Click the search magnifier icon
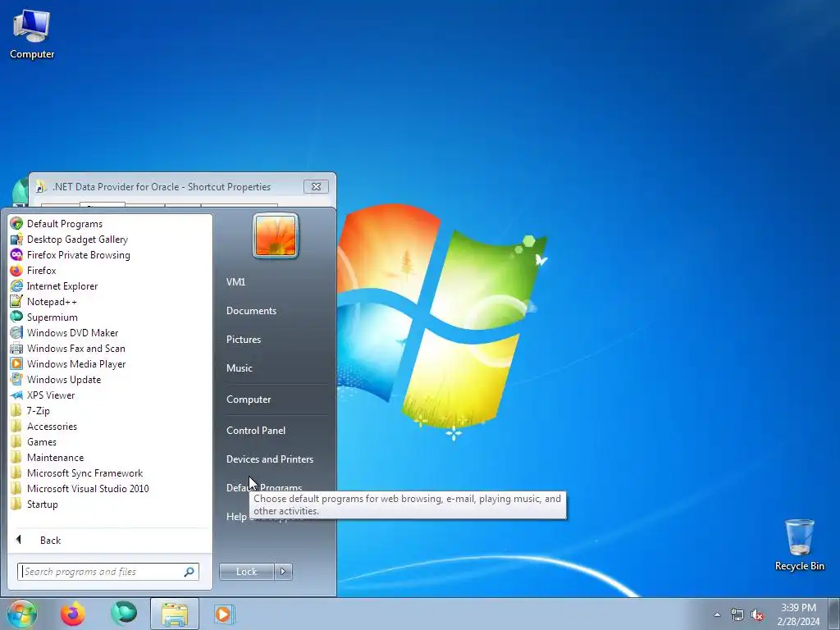Screen dimensions: 840x630 [189, 572]
